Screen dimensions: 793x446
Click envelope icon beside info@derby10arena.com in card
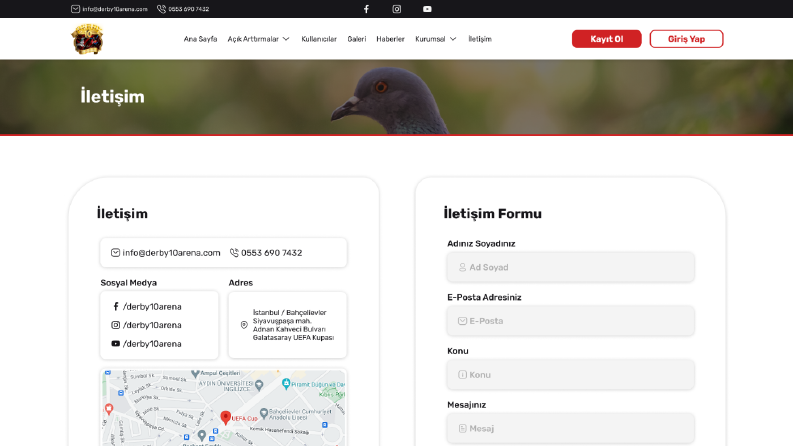coord(115,252)
